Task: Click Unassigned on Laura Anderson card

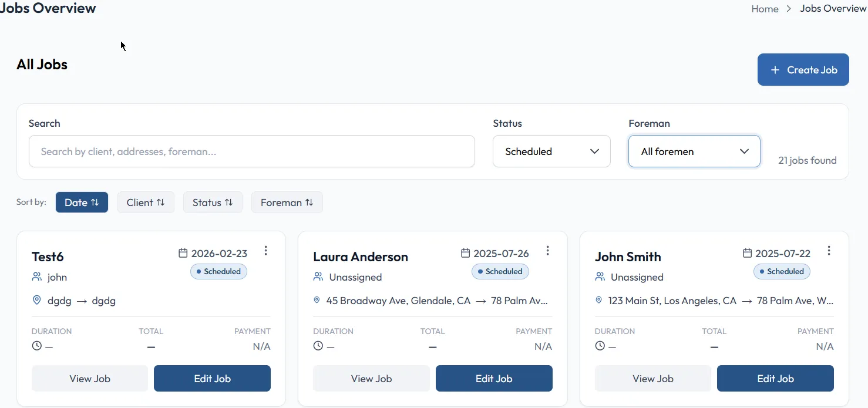Action: pyautogui.click(x=355, y=277)
